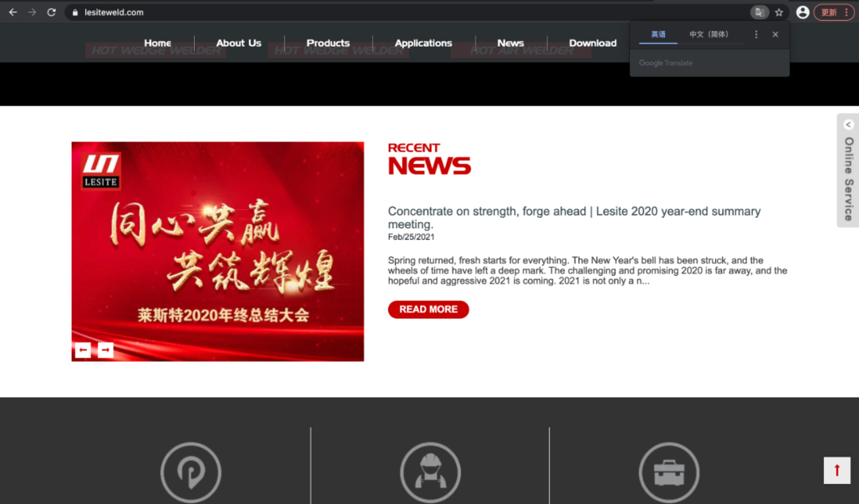Click the toolbox circle icon
The image size is (859, 504).
click(669, 472)
